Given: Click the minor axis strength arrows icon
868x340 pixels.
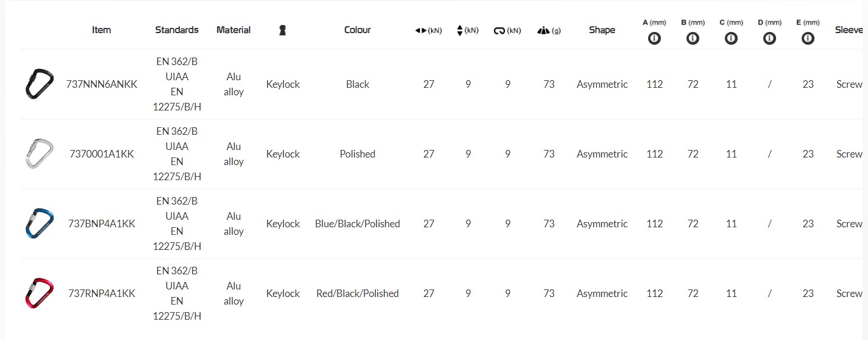Looking at the screenshot, I should 460,30.
